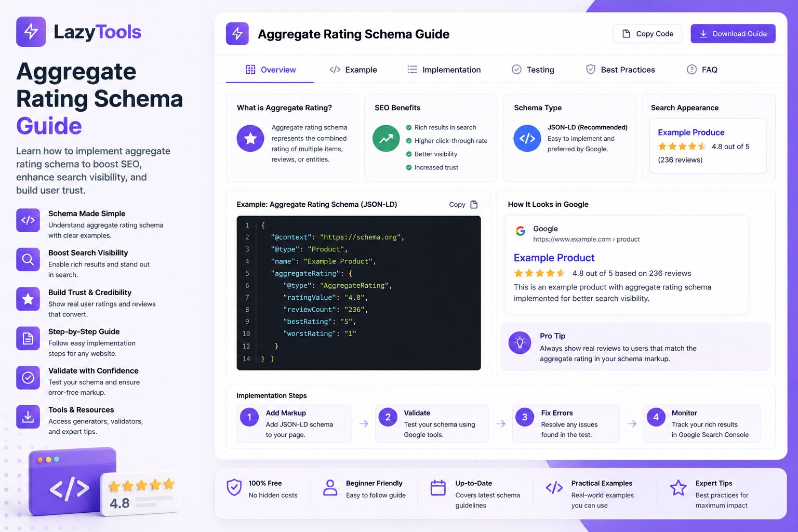The image size is (798, 532).
Task: Click the Beginner Friendly person icon
Action: tap(330, 487)
